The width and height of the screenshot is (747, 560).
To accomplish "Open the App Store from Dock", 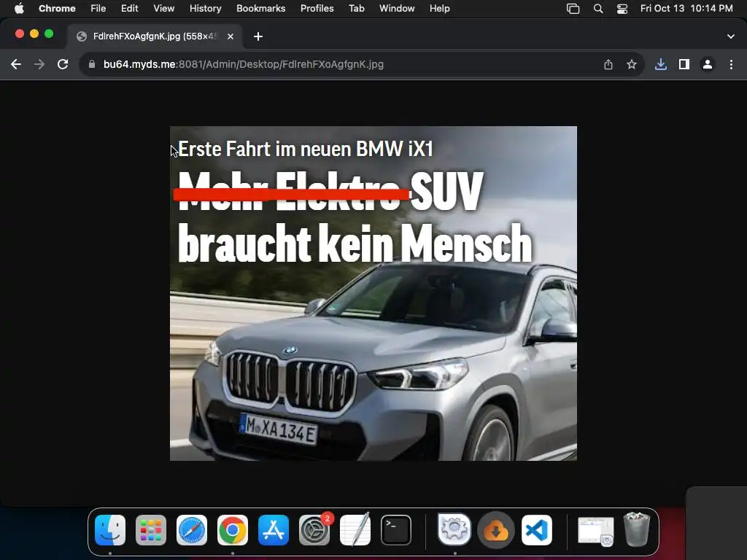I will pyautogui.click(x=274, y=530).
